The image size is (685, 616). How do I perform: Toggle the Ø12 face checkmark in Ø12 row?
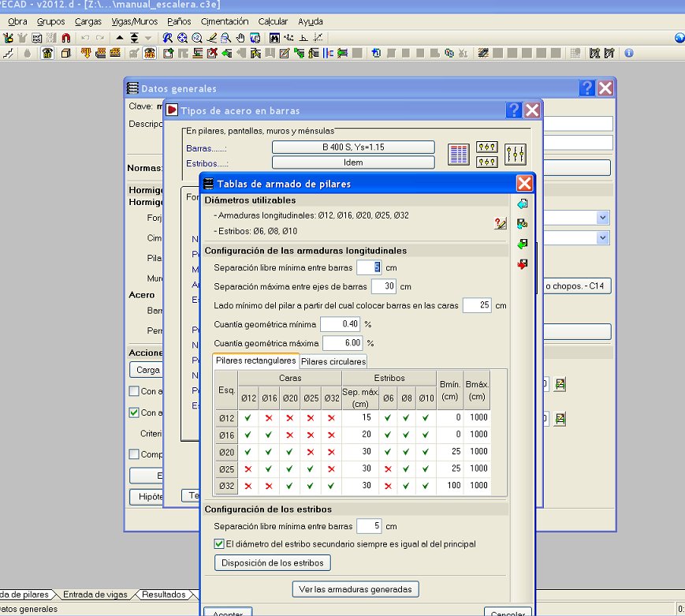tap(248, 418)
